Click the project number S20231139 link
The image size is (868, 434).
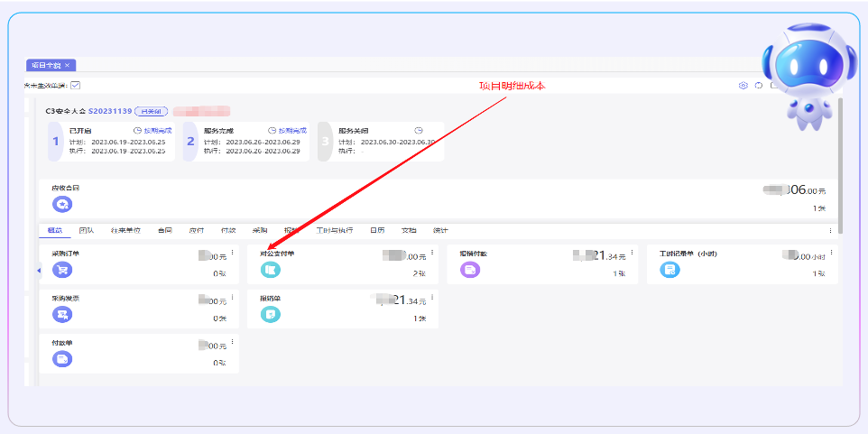109,112
